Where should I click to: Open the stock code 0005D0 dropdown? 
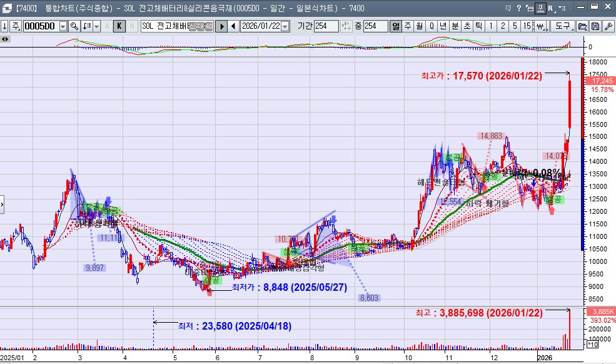(63, 26)
